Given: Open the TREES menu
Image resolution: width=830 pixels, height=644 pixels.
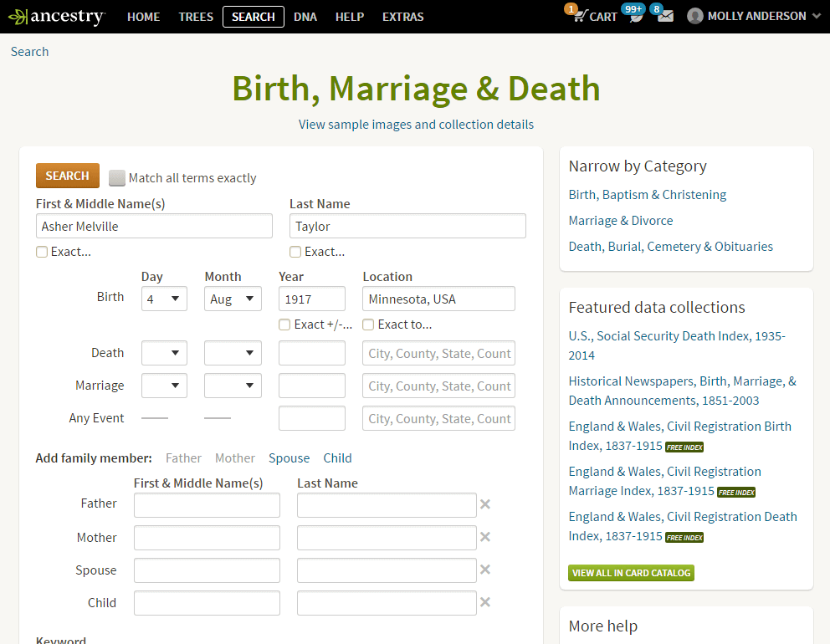Looking at the screenshot, I should [x=196, y=17].
